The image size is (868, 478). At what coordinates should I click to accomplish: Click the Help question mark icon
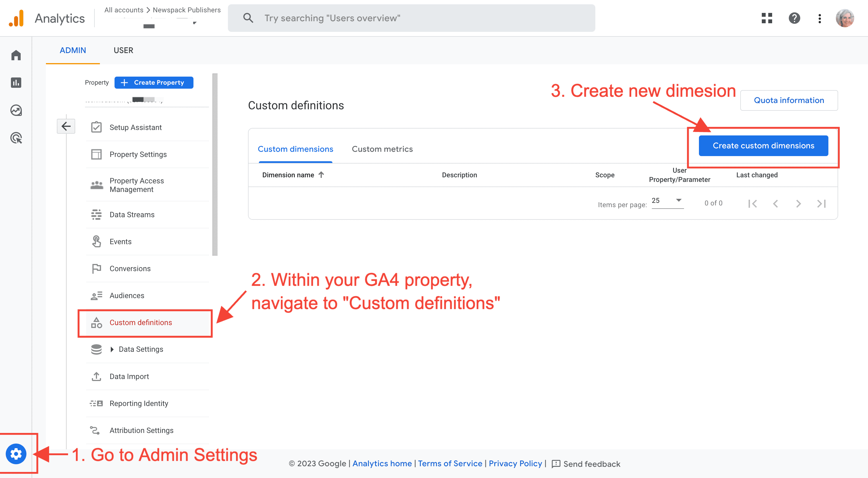794,18
